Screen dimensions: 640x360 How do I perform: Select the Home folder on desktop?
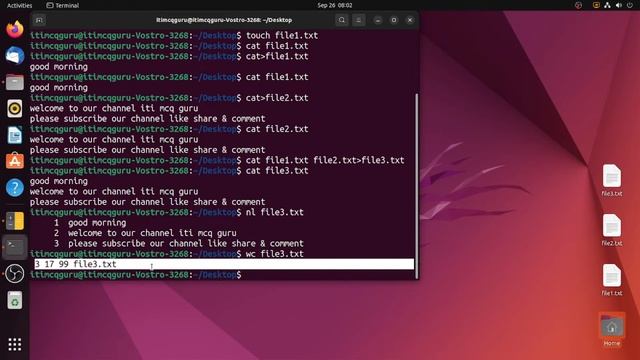pyautogui.click(x=611, y=330)
